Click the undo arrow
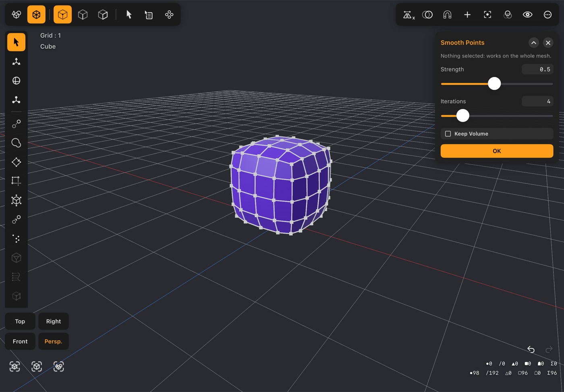Viewport: 564px width, 392px height. [x=531, y=349]
